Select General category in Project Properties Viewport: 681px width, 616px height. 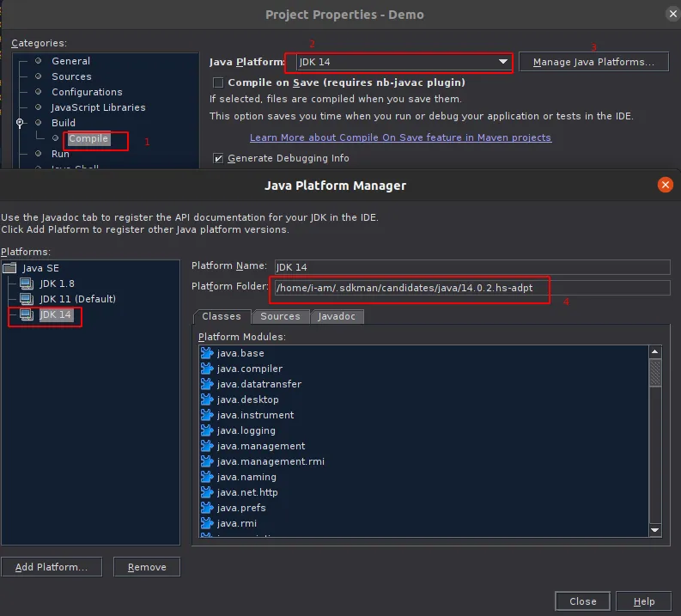70,61
